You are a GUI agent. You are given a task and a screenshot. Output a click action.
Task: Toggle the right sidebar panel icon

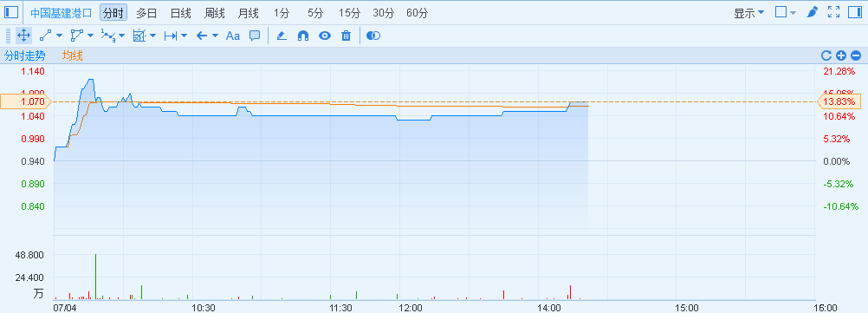pos(855,12)
